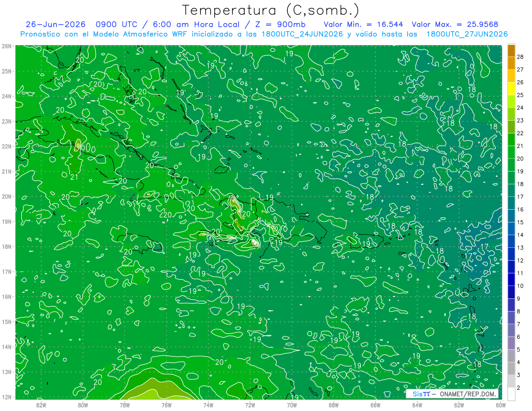Click the "64W" longitude axis label

[x=417, y=405]
